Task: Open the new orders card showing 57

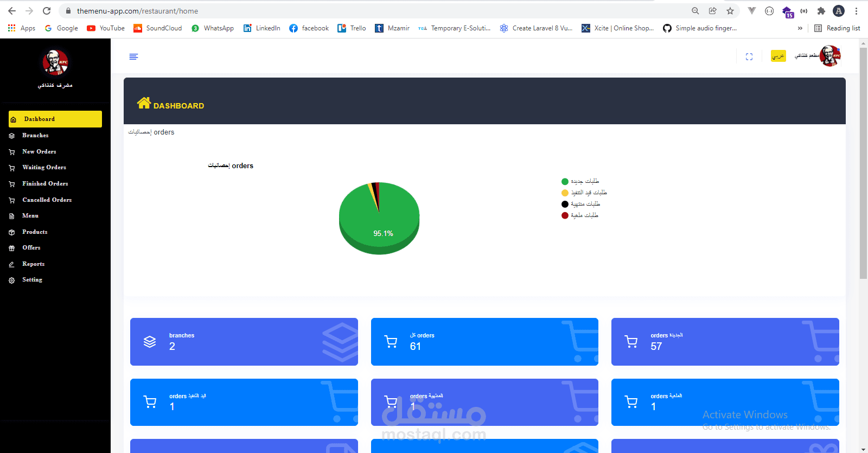Action: 725,342
